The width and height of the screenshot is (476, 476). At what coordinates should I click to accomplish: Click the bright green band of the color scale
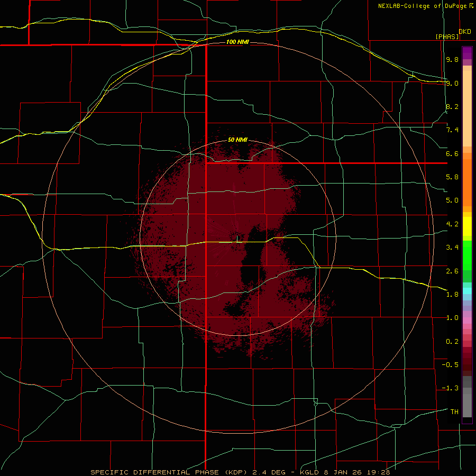467,255
